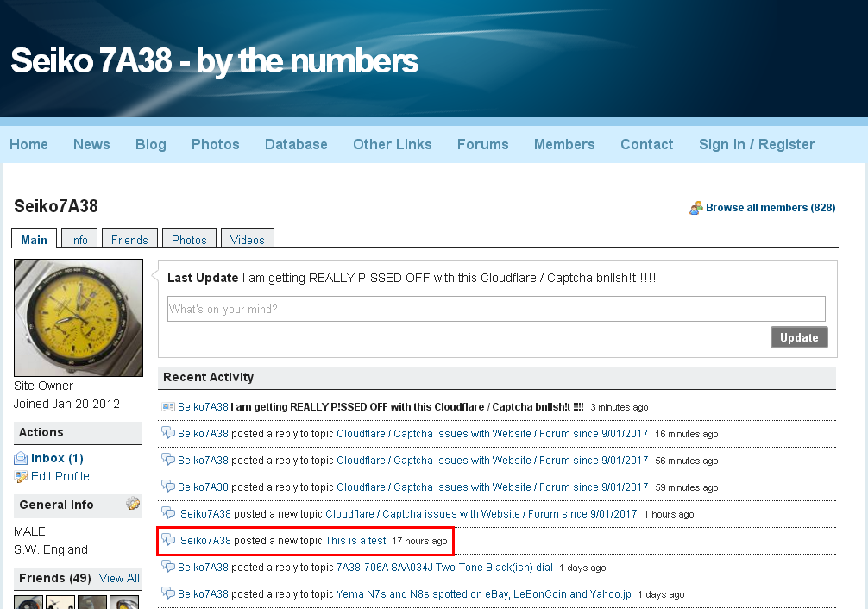Click status update icon in first activity row
Viewport: 868px width, 609px height.
tap(168, 407)
